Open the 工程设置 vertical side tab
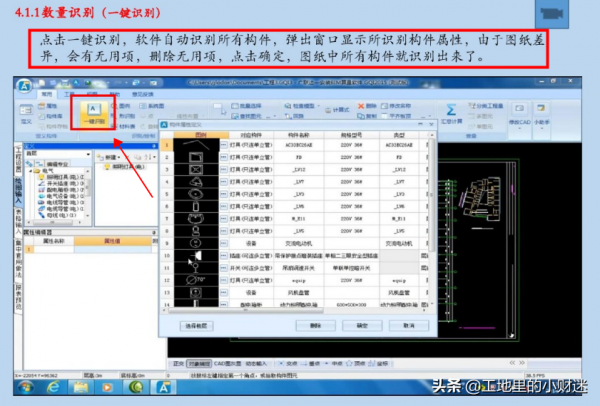The width and height of the screenshot is (600, 406). point(18,159)
